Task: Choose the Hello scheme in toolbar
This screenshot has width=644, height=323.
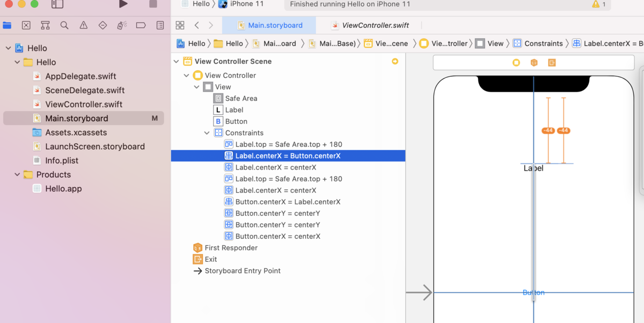Action: [x=196, y=4]
